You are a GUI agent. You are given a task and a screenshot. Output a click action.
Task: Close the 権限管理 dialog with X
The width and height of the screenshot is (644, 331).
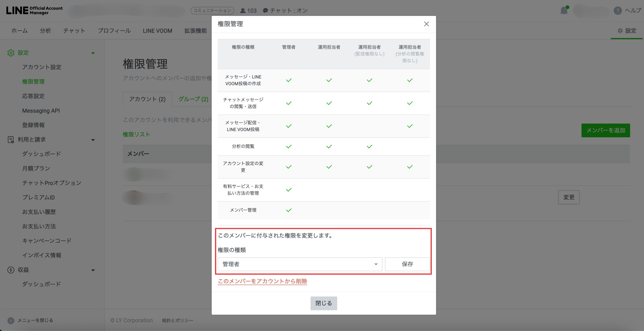tap(426, 24)
